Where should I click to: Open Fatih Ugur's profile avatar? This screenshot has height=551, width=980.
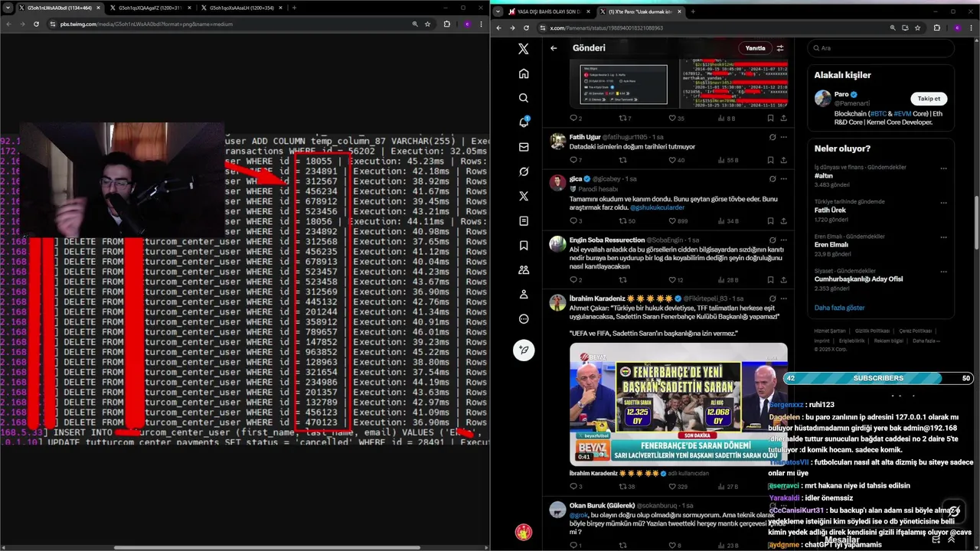click(557, 142)
